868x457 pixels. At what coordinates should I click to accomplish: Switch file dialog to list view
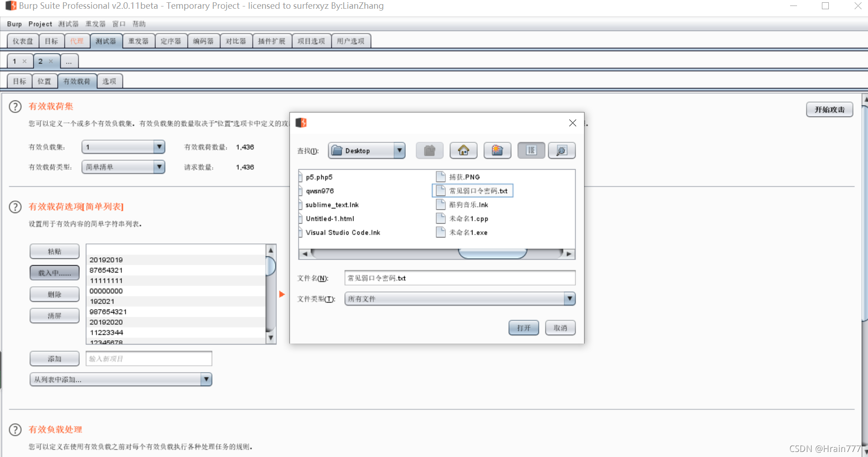tap(531, 150)
